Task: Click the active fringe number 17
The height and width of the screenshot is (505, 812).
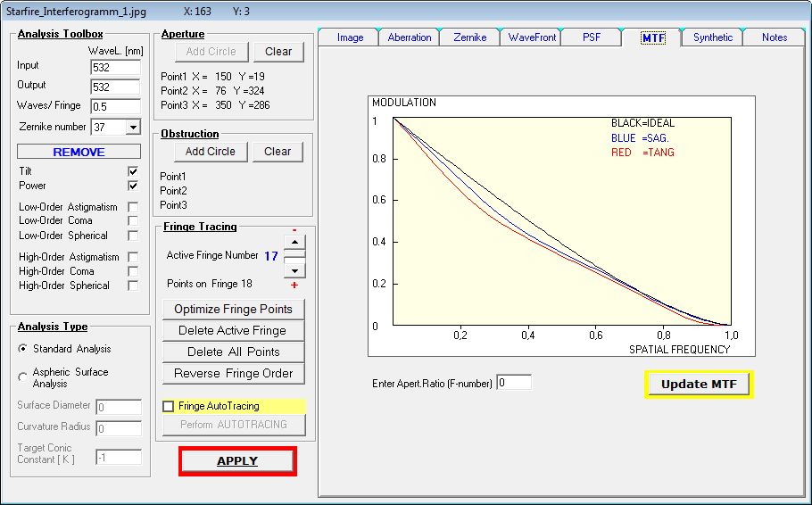Action: pos(271,256)
